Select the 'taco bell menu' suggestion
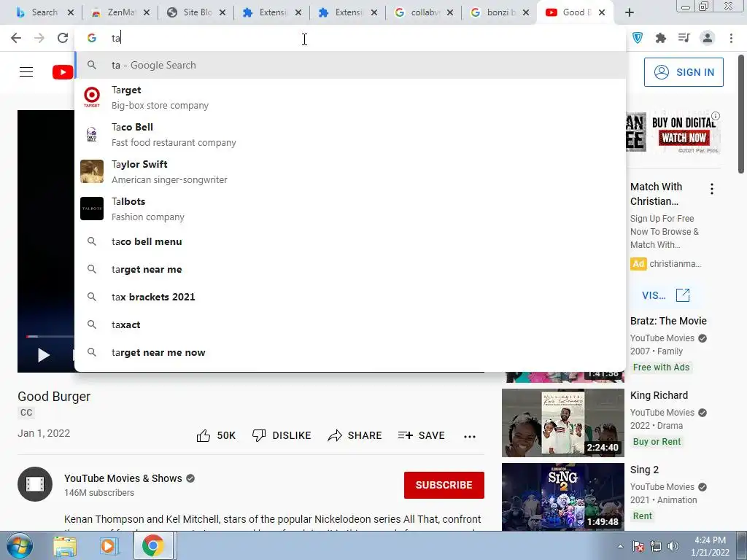Image resolution: width=747 pixels, height=560 pixels. click(x=350, y=242)
